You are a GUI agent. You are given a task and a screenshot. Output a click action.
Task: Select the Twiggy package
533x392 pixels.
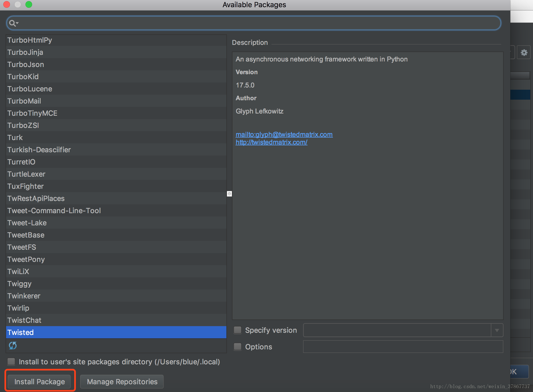click(x=116, y=283)
